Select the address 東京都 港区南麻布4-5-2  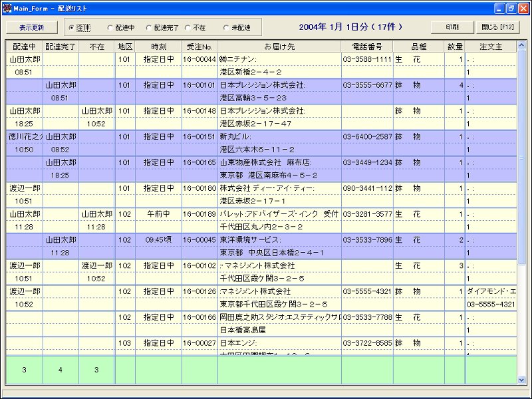[x=269, y=175]
